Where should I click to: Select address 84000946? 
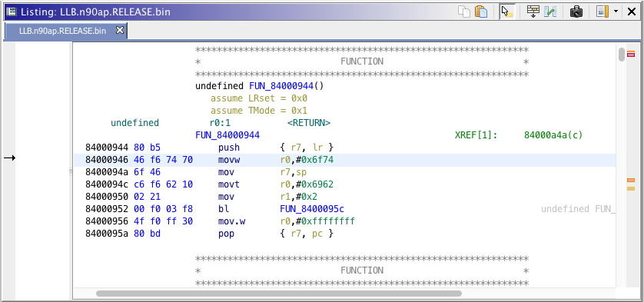107,160
